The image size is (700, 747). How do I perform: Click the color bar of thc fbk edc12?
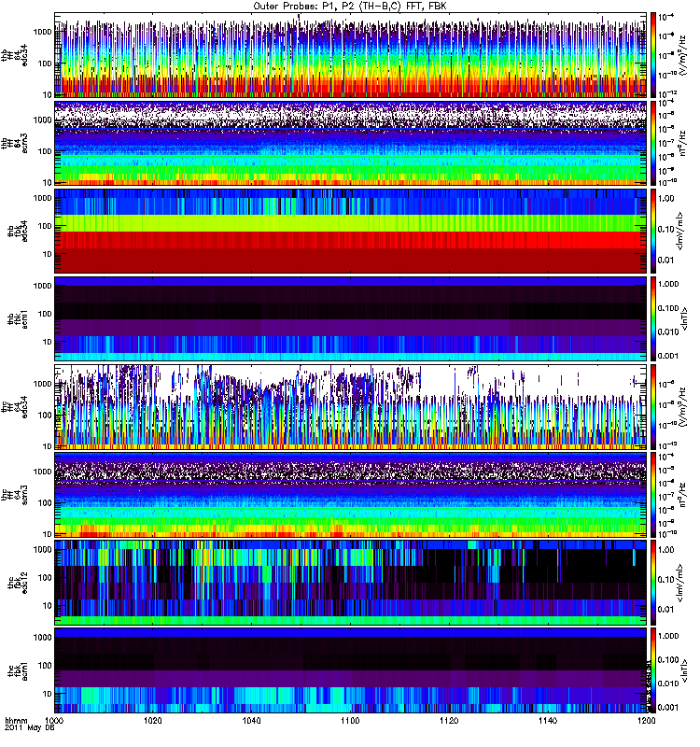point(654,583)
